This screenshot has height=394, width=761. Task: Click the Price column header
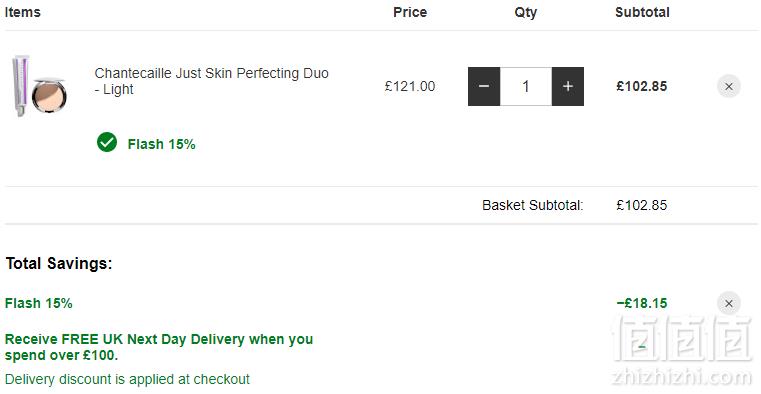pyautogui.click(x=410, y=12)
